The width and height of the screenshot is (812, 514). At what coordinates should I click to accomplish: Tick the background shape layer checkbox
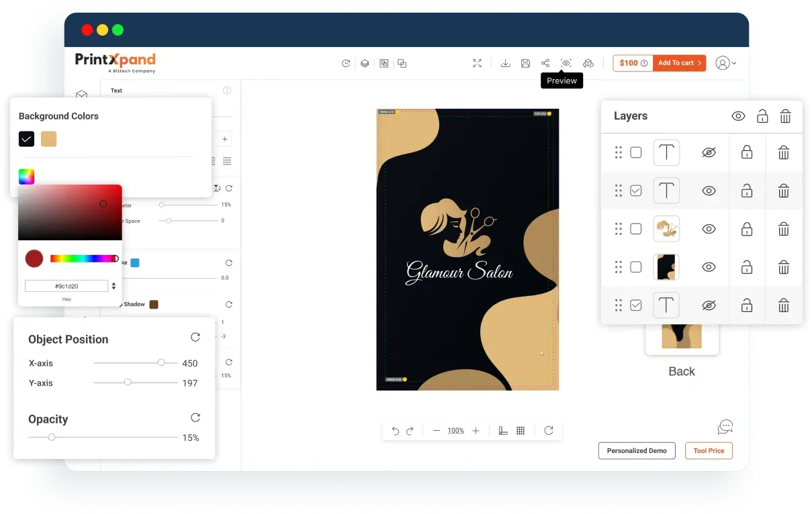point(636,267)
